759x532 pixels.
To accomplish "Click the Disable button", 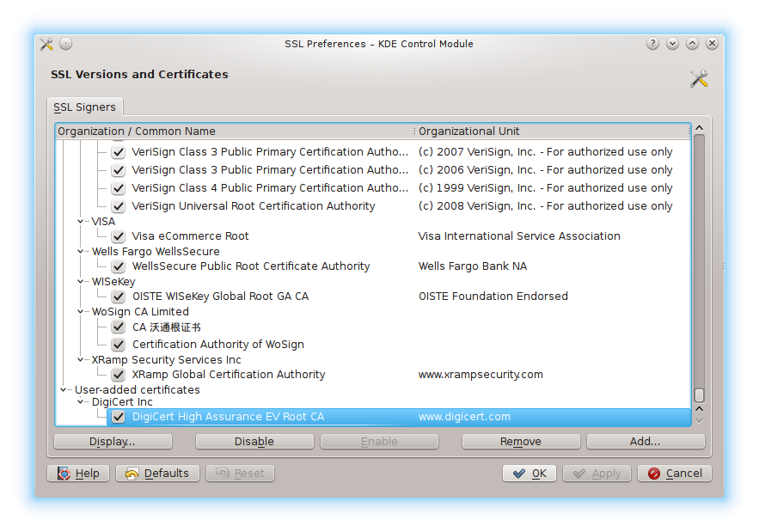I will click(254, 442).
